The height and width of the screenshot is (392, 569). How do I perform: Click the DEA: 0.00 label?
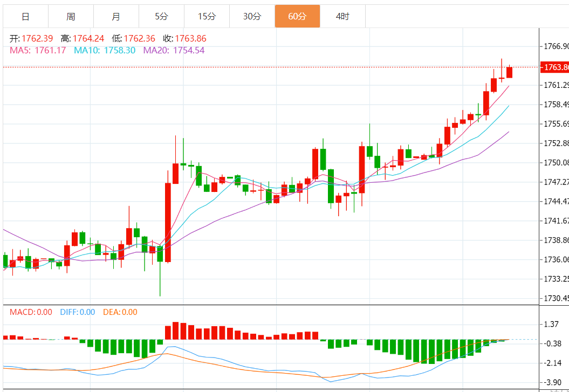(120, 312)
